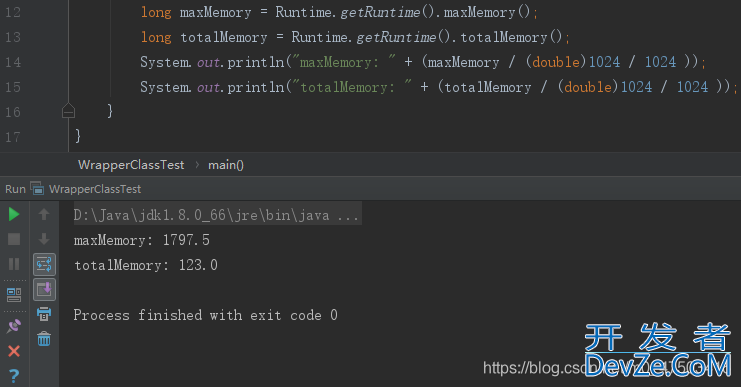
Task: Click the Down stack trace arrow
Action: click(x=44, y=239)
